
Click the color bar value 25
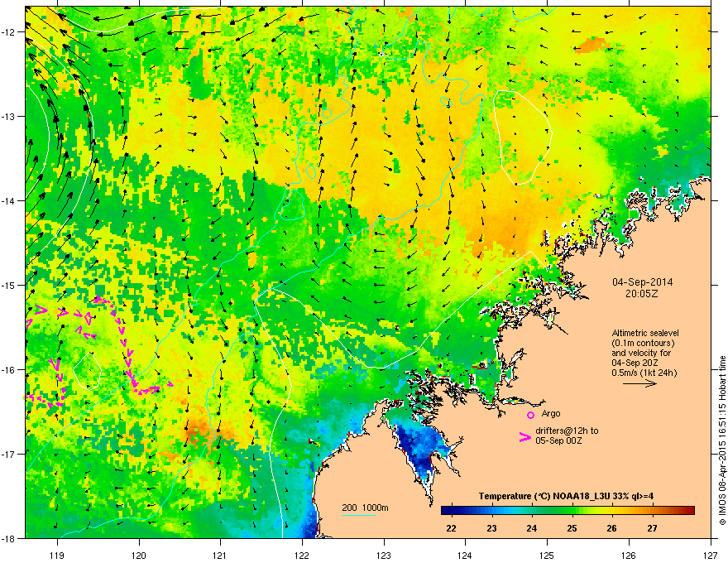coord(572,528)
